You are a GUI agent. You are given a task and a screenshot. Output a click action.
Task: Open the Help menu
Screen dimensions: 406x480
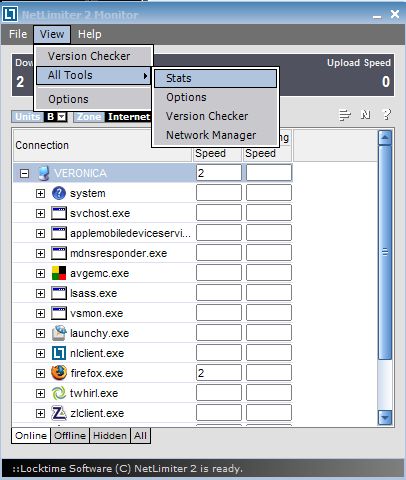coord(90,34)
